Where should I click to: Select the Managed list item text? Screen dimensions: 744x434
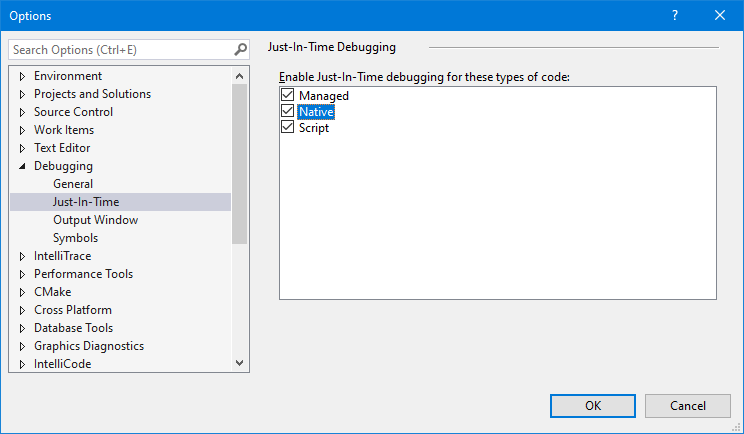click(x=324, y=96)
